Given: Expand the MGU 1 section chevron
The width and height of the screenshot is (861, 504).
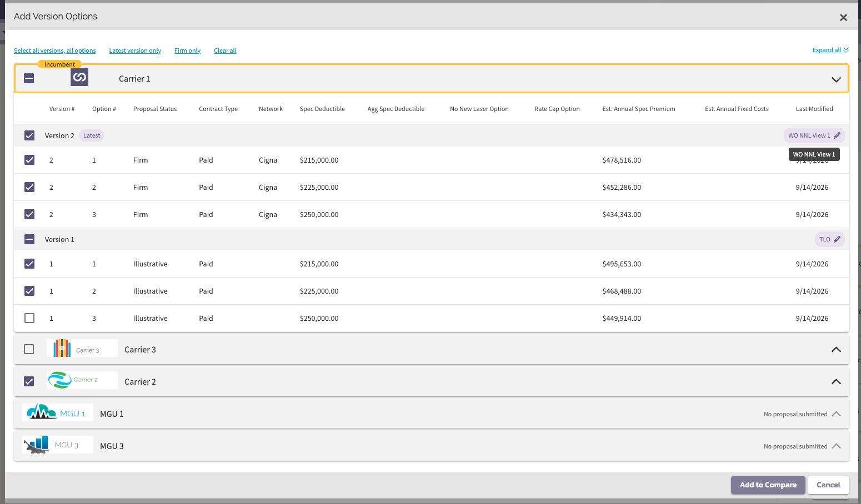Looking at the screenshot, I should click(x=836, y=414).
